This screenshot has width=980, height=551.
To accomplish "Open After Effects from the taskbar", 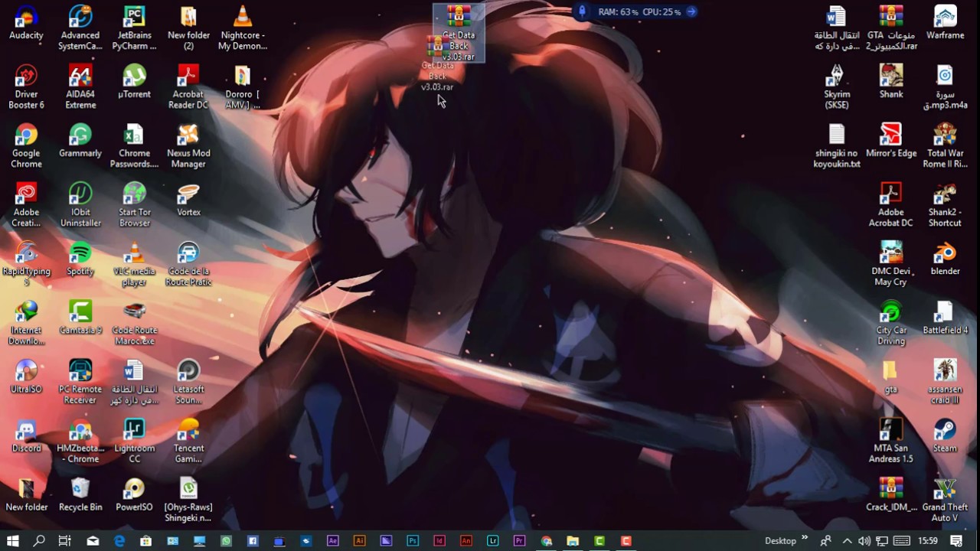I will 332,541.
